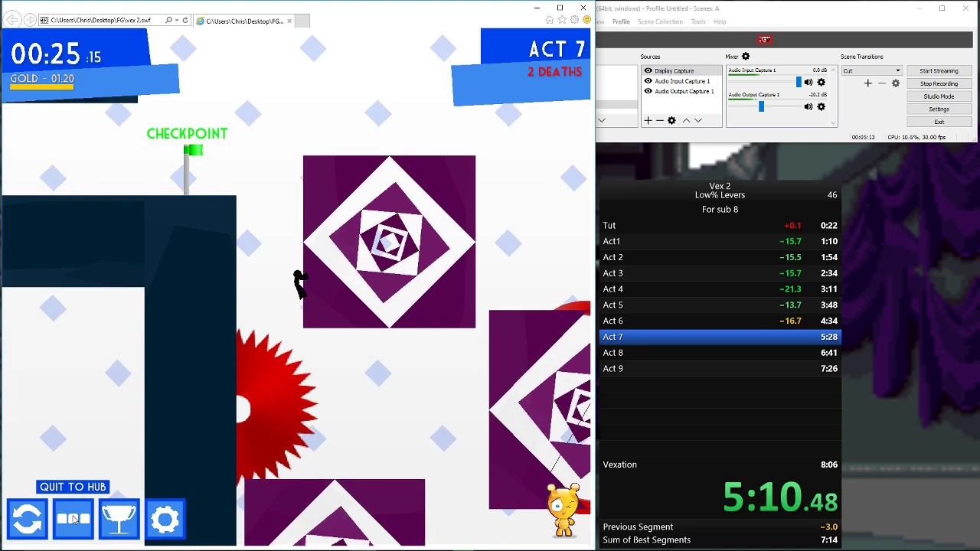Remove scene transition with minus icon

click(881, 83)
